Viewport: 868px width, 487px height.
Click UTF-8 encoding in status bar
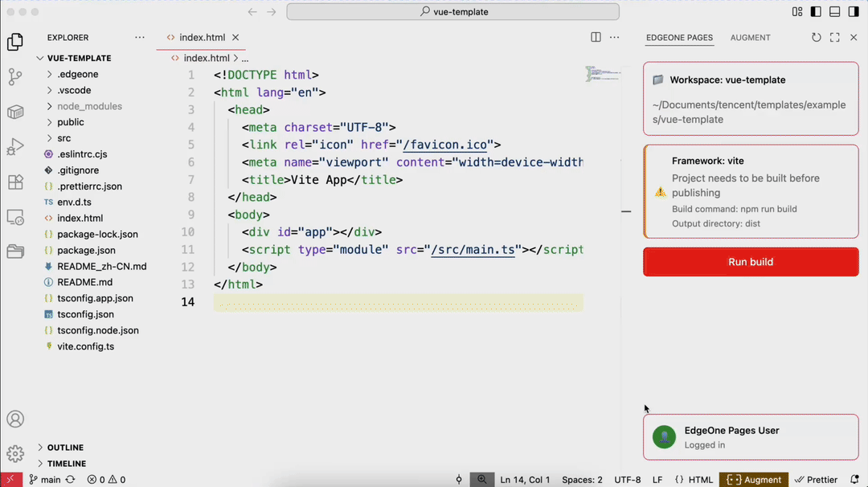pyautogui.click(x=628, y=479)
